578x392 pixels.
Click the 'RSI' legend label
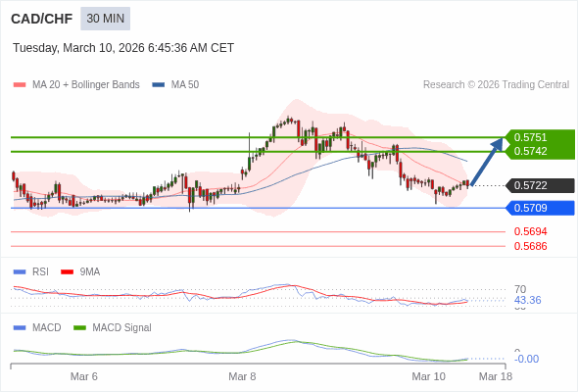click(40, 272)
